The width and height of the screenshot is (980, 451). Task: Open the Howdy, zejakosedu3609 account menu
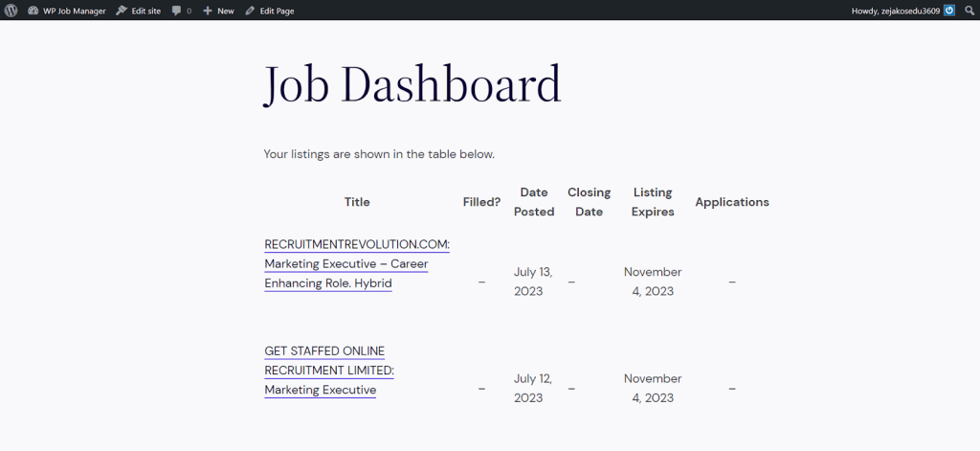point(895,11)
